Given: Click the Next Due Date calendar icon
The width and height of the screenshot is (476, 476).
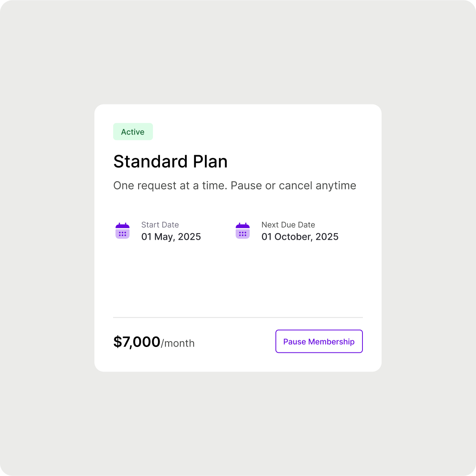Looking at the screenshot, I should click(243, 231).
